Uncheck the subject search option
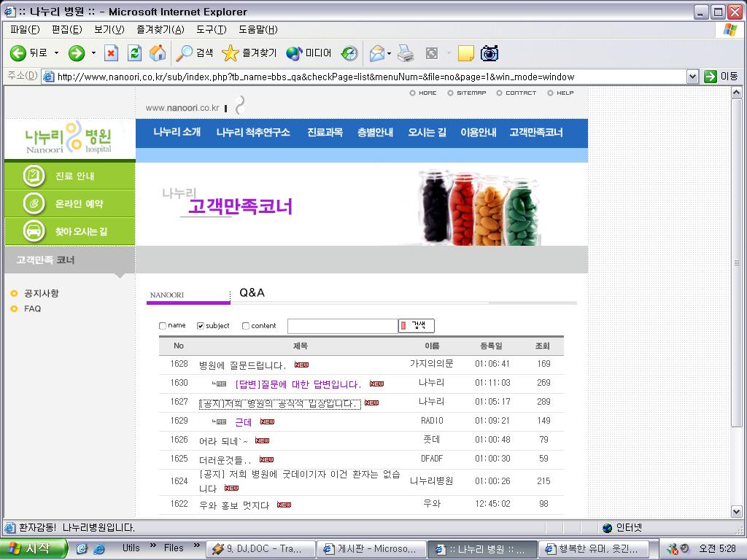The image size is (747, 560). [x=200, y=326]
